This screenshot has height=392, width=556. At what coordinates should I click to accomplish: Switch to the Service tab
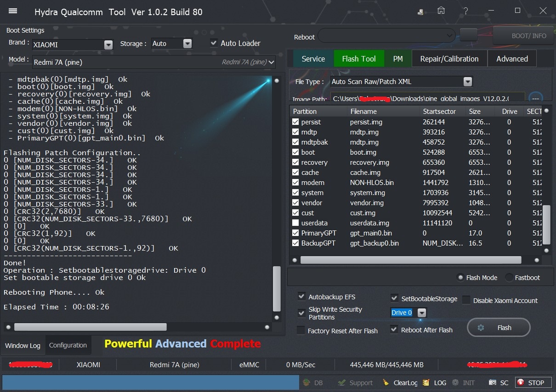(x=313, y=59)
